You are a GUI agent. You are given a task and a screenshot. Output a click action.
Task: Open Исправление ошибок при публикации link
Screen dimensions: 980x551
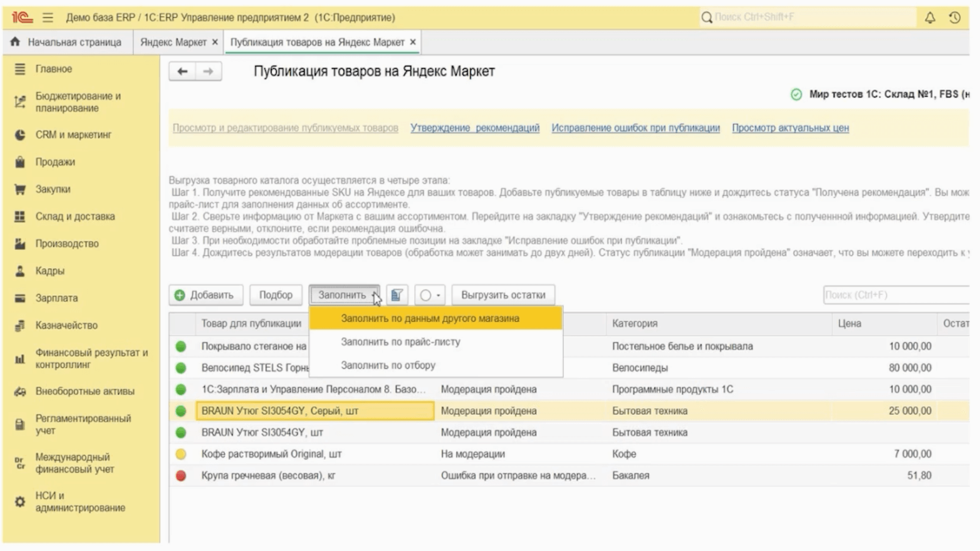click(636, 128)
